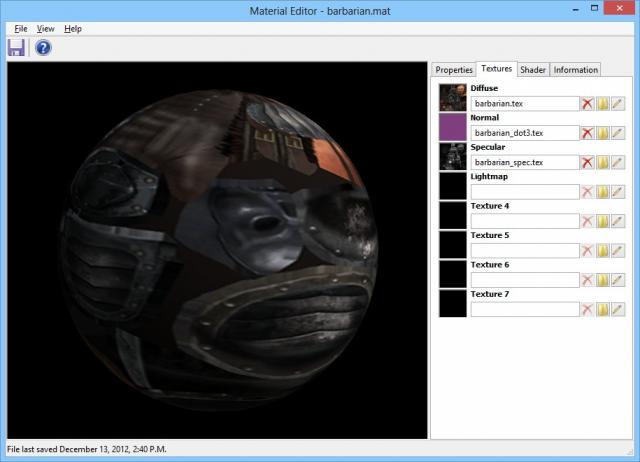
Task: Click edit pencil for Texture 7
Action: (x=618, y=309)
